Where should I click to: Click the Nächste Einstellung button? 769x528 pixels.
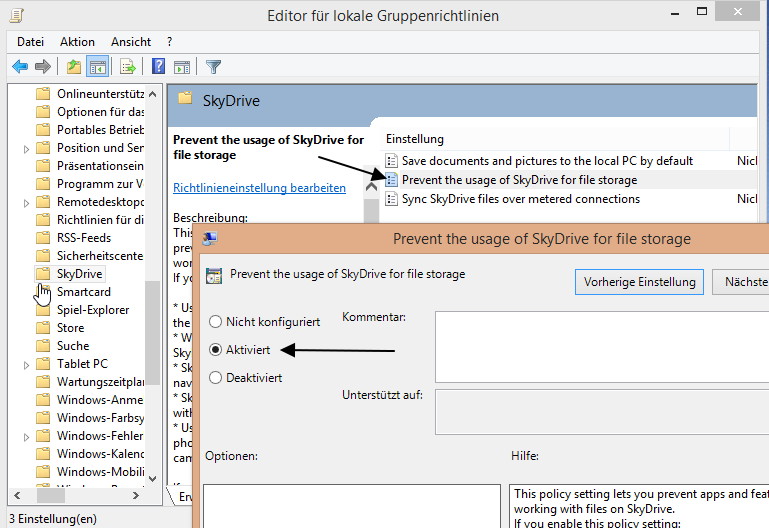(741, 282)
